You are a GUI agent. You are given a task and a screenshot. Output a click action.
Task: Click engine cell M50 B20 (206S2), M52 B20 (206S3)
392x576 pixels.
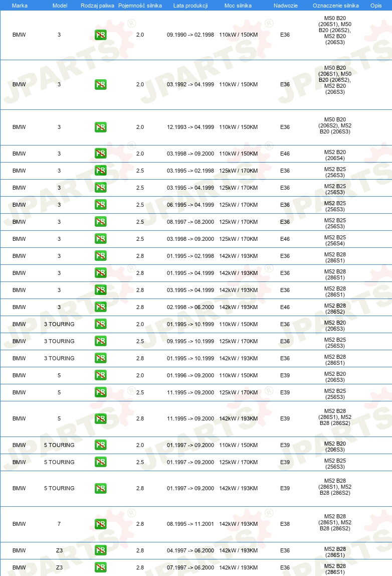[x=335, y=125]
